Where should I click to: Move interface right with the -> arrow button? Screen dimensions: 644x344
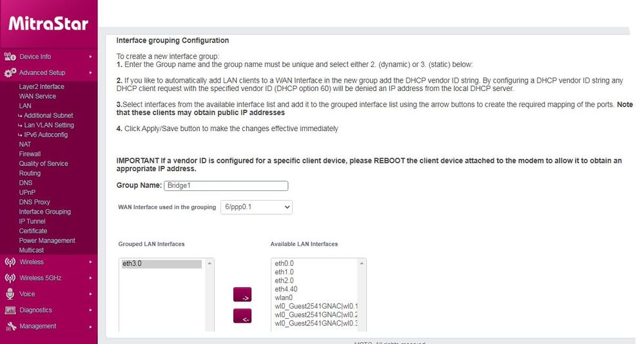[x=242, y=295]
